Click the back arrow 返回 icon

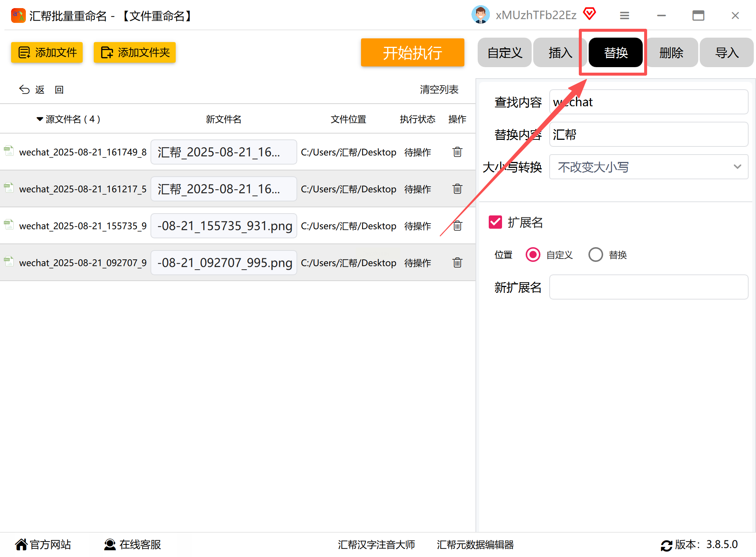pos(24,90)
